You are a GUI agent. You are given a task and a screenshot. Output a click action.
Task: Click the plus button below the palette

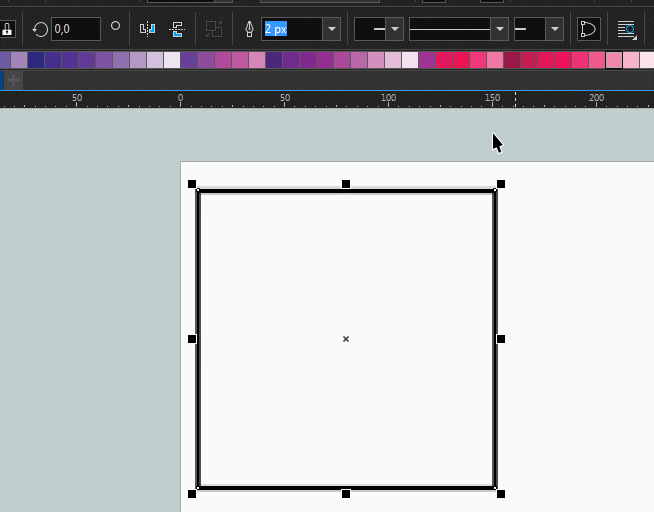coord(13,79)
